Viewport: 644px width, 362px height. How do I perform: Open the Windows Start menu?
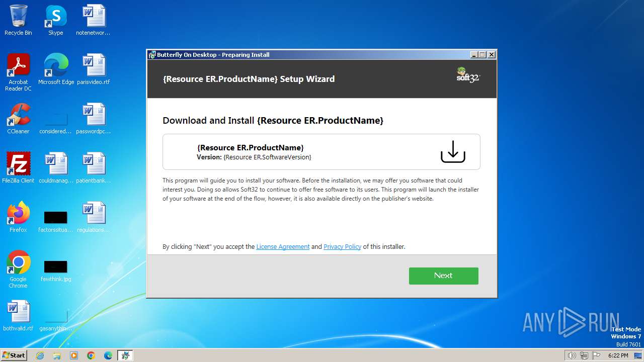click(x=14, y=355)
